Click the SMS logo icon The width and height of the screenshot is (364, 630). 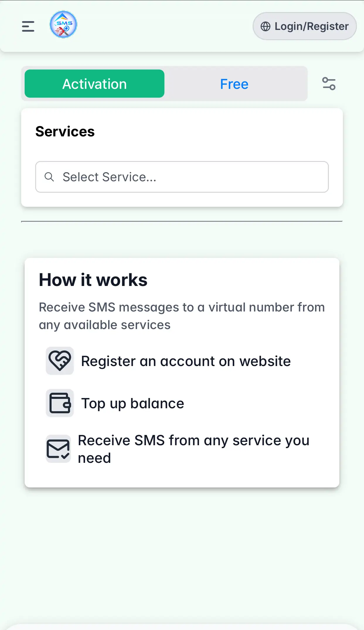click(63, 25)
